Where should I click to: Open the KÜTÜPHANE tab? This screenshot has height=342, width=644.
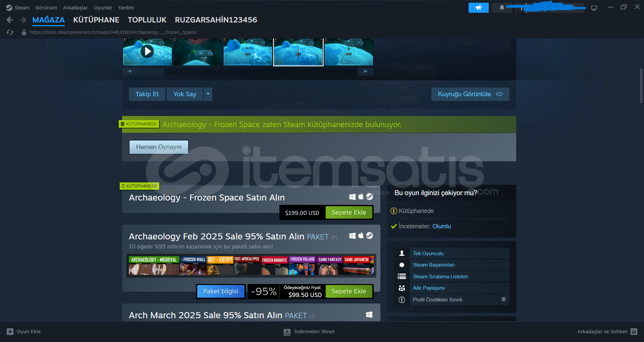click(96, 20)
